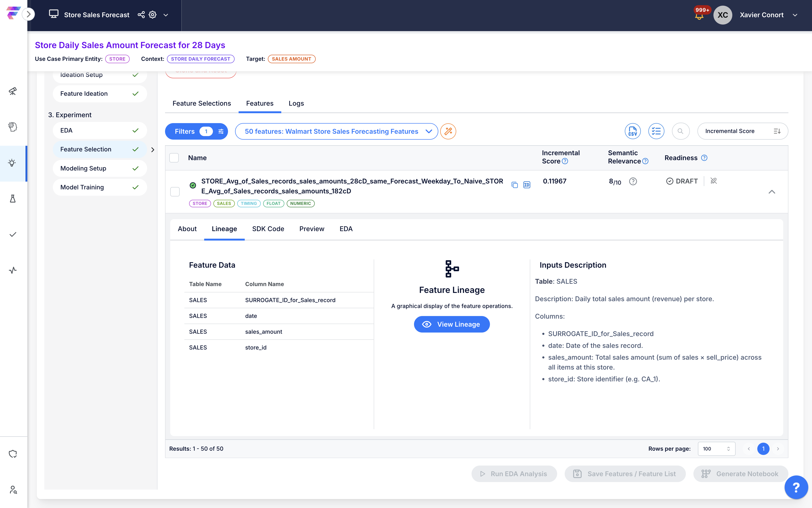
Task: Open the Filters button
Action: (196, 131)
